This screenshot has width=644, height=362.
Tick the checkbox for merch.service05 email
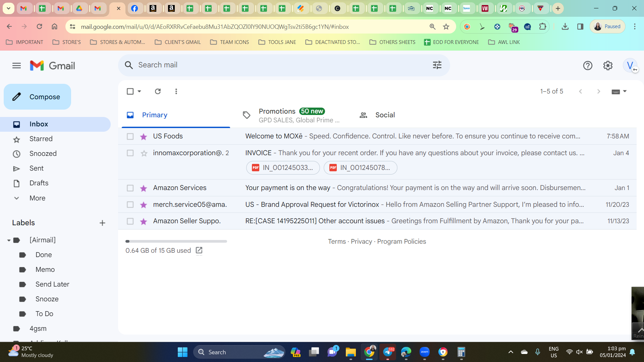[x=130, y=205]
